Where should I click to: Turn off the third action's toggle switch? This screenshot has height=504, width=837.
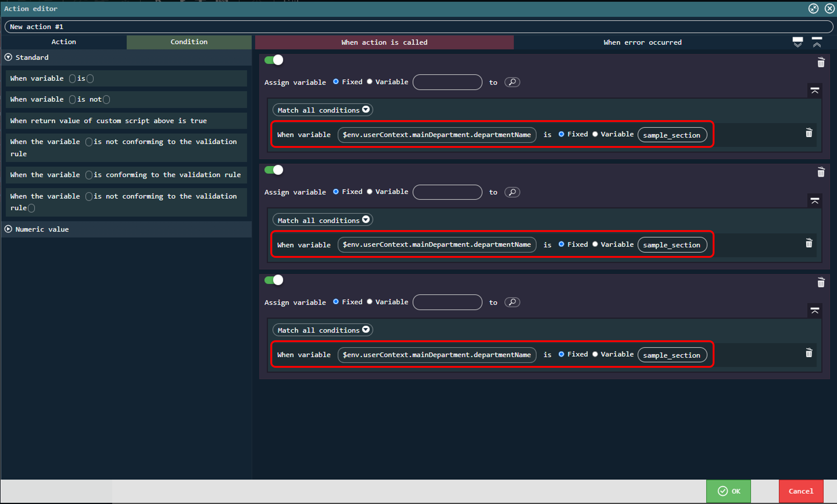(x=273, y=280)
